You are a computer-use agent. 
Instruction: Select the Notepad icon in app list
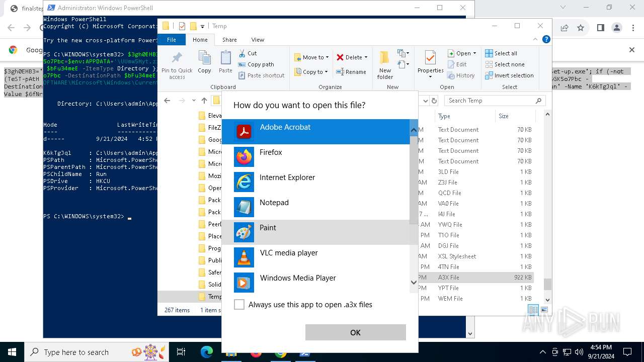point(244,207)
